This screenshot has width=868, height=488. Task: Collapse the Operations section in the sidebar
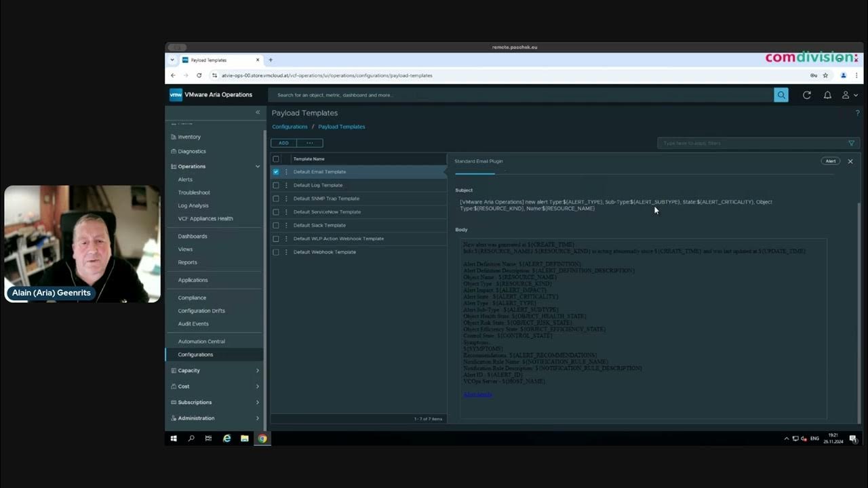click(x=257, y=166)
